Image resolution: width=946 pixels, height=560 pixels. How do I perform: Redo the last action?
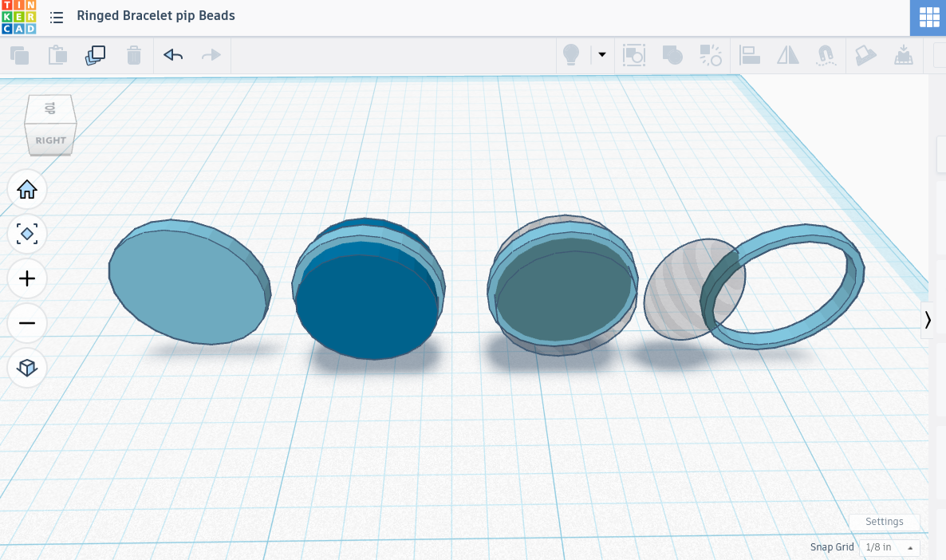click(x=211, y=55)
